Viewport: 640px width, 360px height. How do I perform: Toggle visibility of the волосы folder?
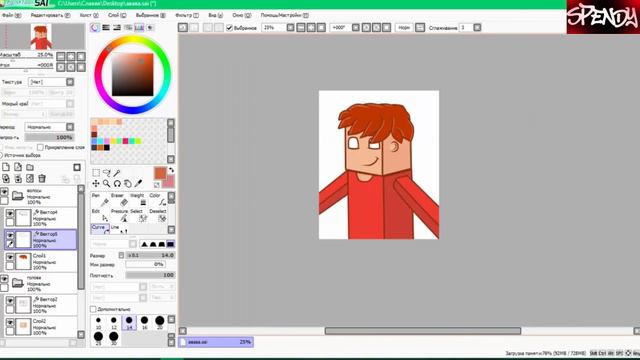4,191
